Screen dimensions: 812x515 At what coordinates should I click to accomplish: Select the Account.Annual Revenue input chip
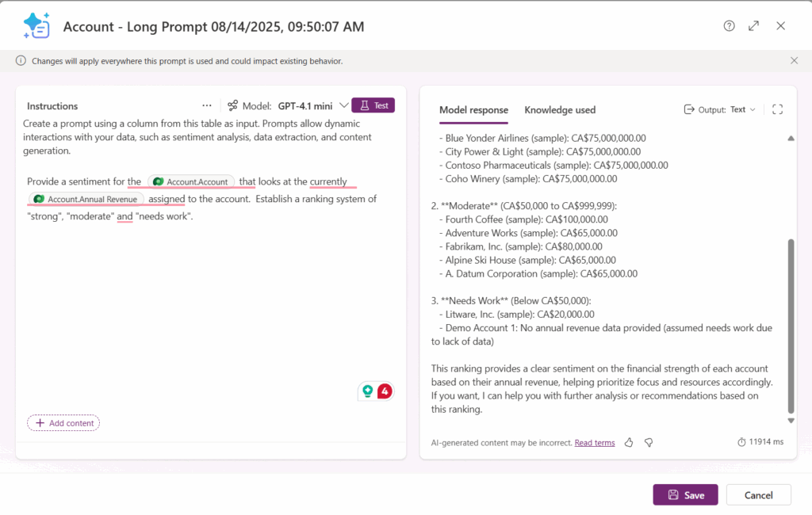click(86, 200)
